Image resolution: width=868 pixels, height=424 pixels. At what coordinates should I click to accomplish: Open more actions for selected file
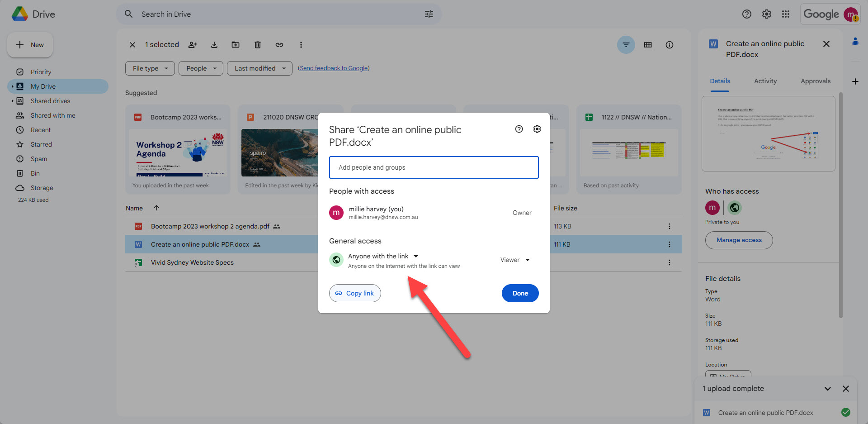click(301, 45)
